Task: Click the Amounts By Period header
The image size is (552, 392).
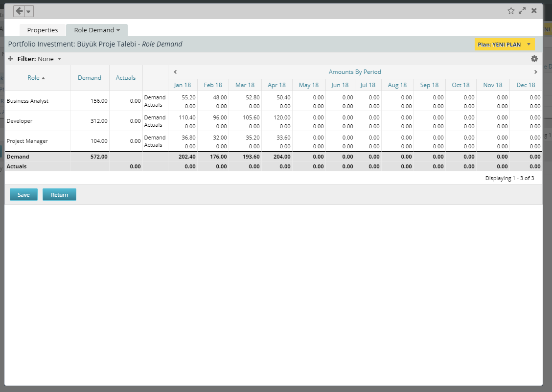Action: (355, 72)
